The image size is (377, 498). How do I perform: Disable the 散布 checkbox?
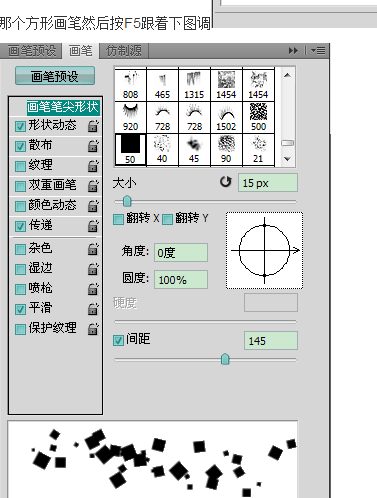click(x=20, y=146)
